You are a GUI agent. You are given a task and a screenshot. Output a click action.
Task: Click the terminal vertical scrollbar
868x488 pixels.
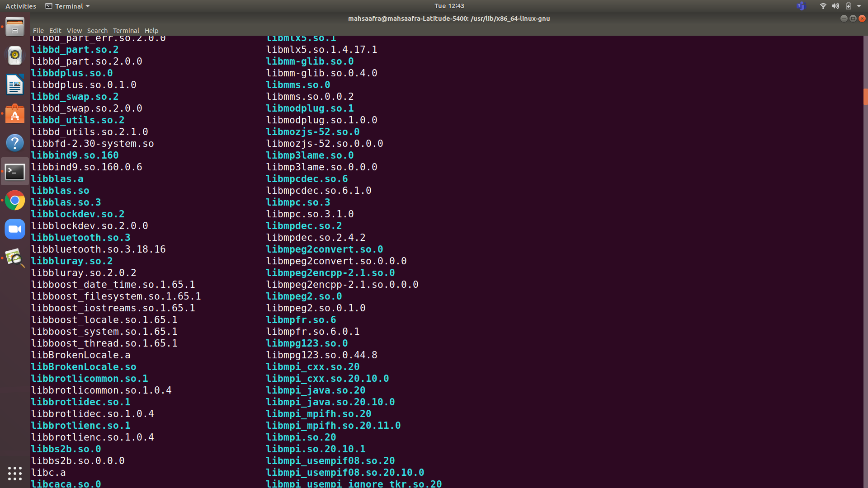click(x=865, y=96)
